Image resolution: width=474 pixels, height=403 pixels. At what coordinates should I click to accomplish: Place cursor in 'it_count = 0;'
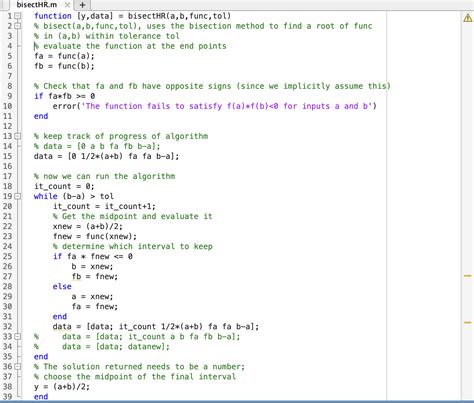(64, 186)
